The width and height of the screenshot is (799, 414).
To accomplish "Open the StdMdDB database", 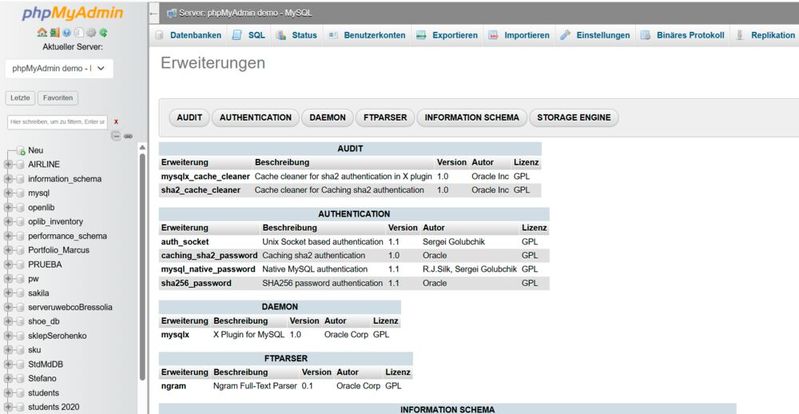I will [45, 365].
